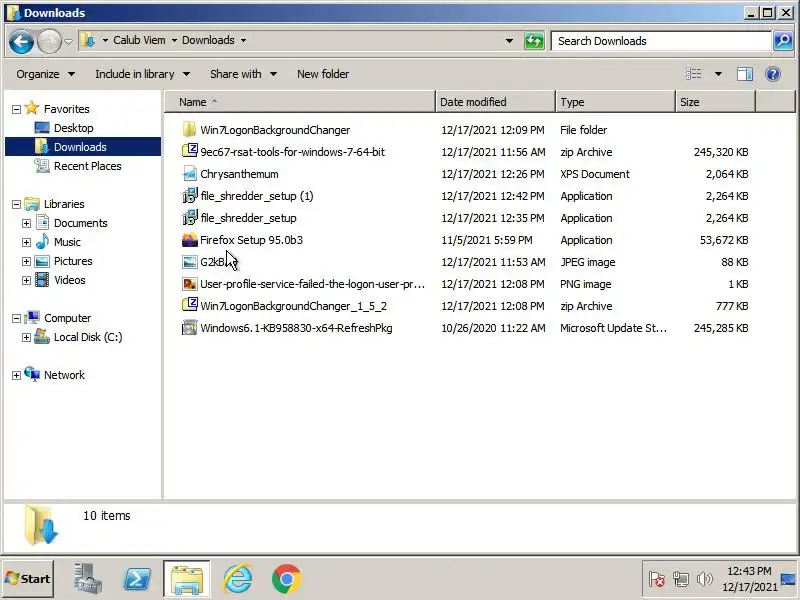Launch Server Manager from the taskbar
Viewport: 800px width, 600px height.
click(87, 579)
